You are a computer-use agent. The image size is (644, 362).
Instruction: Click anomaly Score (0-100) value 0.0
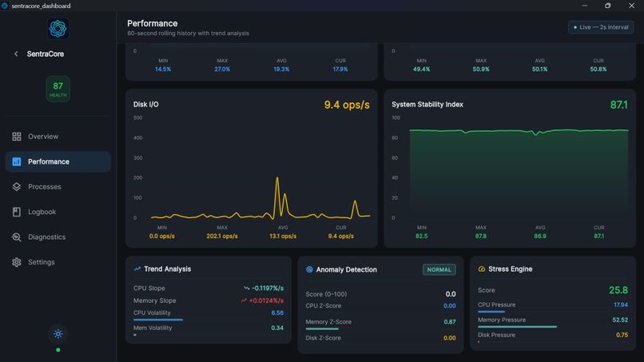pos(451,294)
